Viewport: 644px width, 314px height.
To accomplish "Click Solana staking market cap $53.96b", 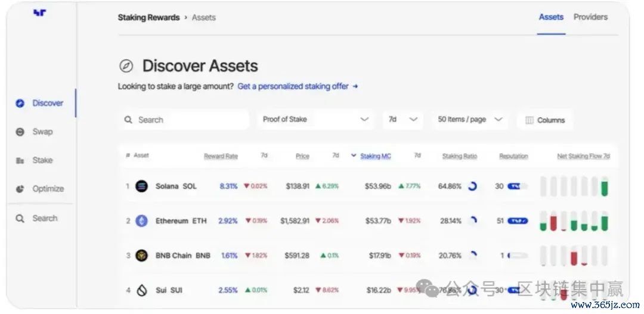I will 378,186.
